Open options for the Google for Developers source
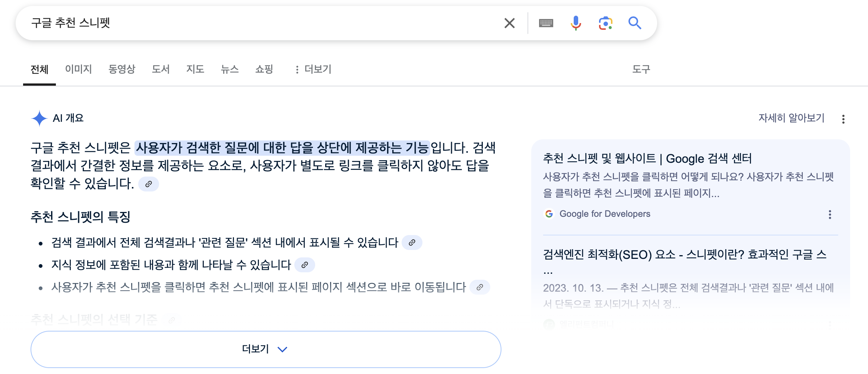This screenshot has width=868, height=374. click(830, 215)
